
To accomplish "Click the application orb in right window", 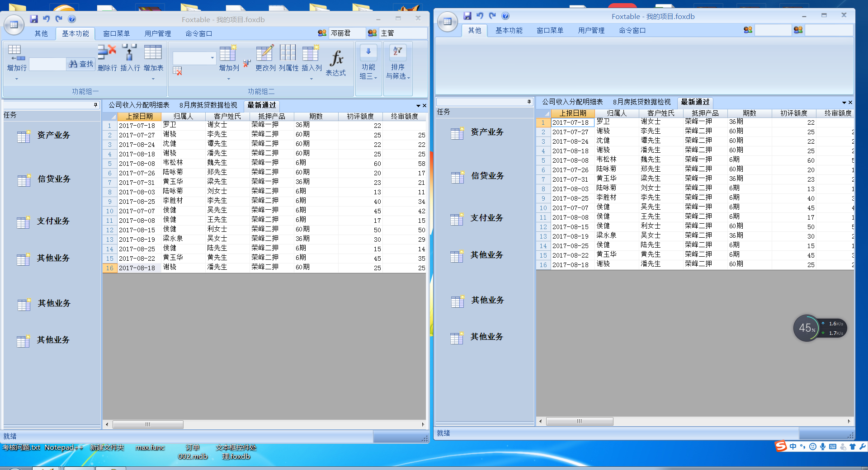I will 448,21.
